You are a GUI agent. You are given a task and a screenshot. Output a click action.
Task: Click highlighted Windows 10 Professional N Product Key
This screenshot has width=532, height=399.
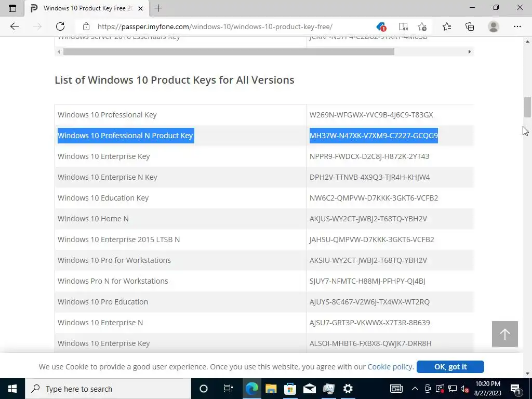click(x=126, y=136)
